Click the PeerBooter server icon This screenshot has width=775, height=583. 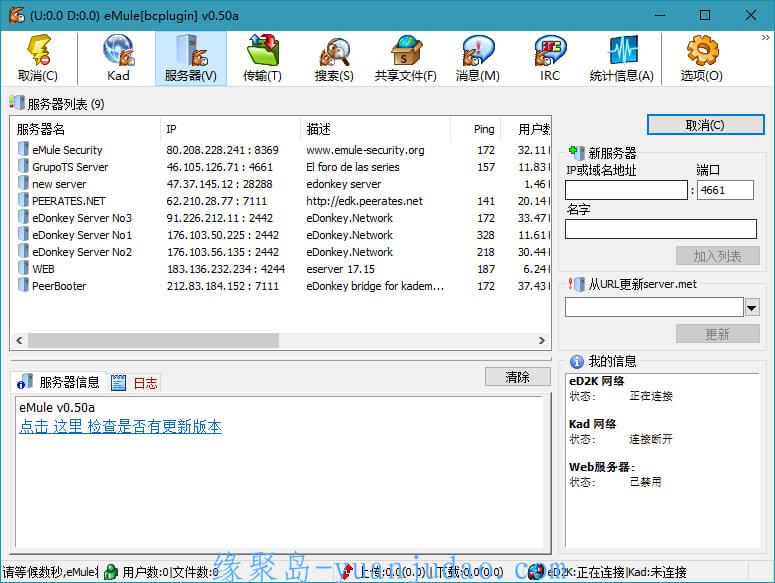[x=23, y=285]
